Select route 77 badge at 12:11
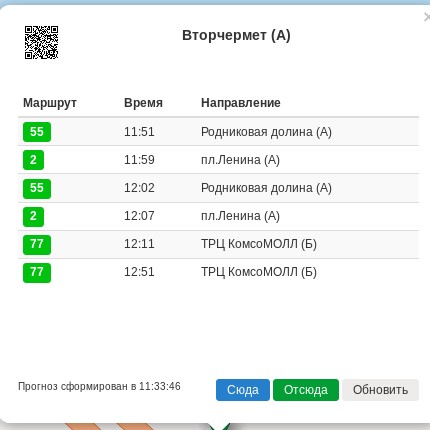The width and height of the screenshot is (430, 430). point(37,244)
